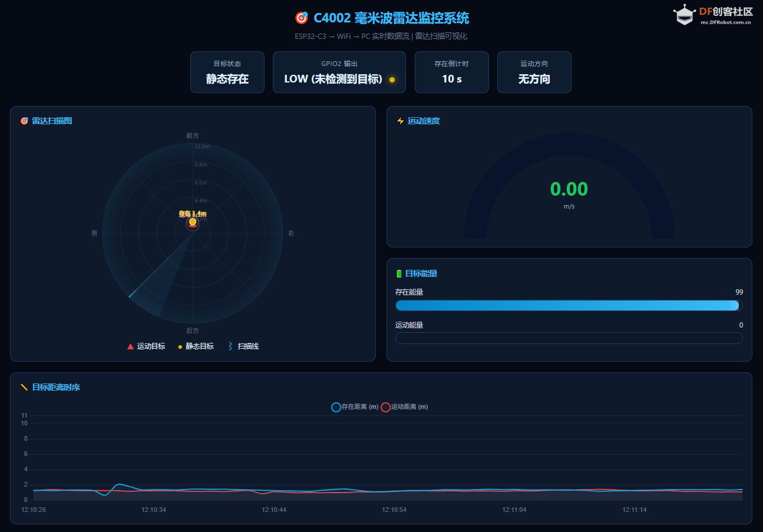The height and width of the screenshot is (532, 763).
Task: Click the 后方 radar label
Action: pyautogui.click(x=193, y=331)
